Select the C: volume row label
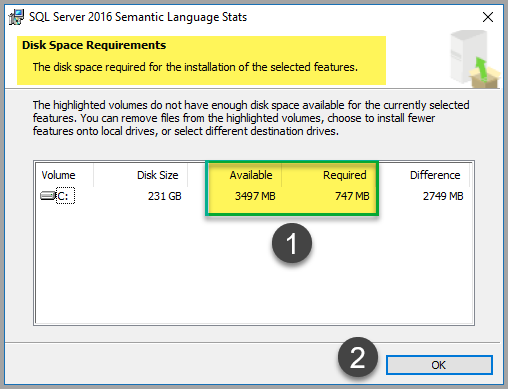508x389 pixels. click(65, 196)
